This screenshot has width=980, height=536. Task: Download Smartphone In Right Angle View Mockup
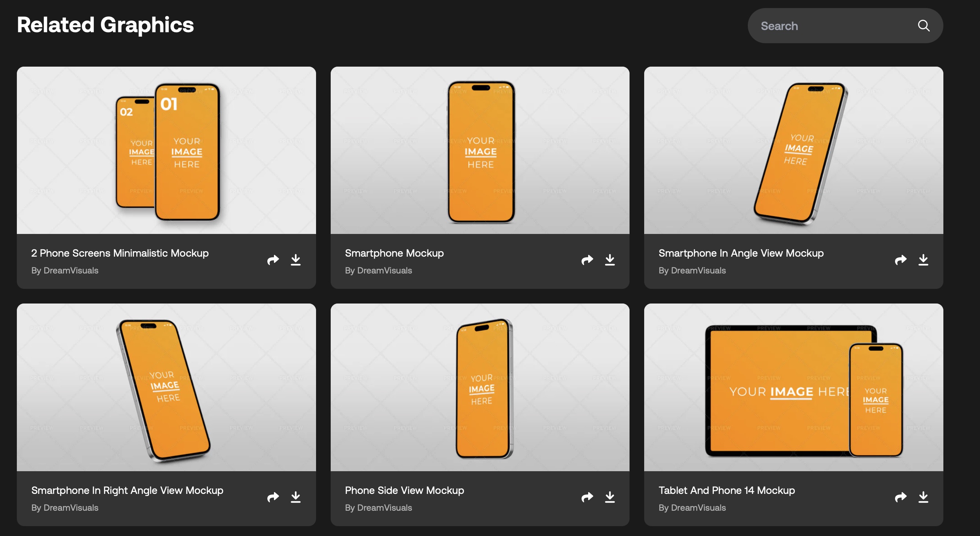pos(296,497)
